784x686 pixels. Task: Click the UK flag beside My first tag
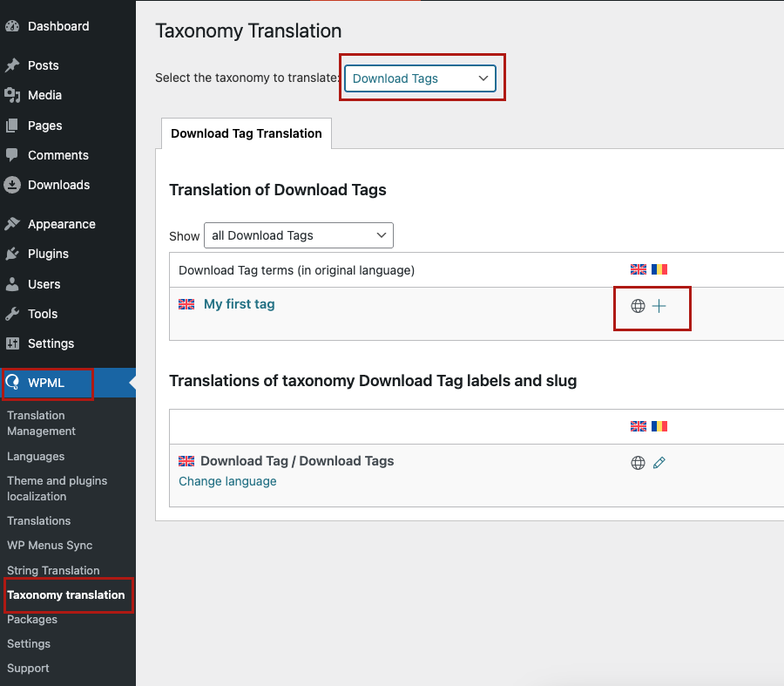pos(186,304)
